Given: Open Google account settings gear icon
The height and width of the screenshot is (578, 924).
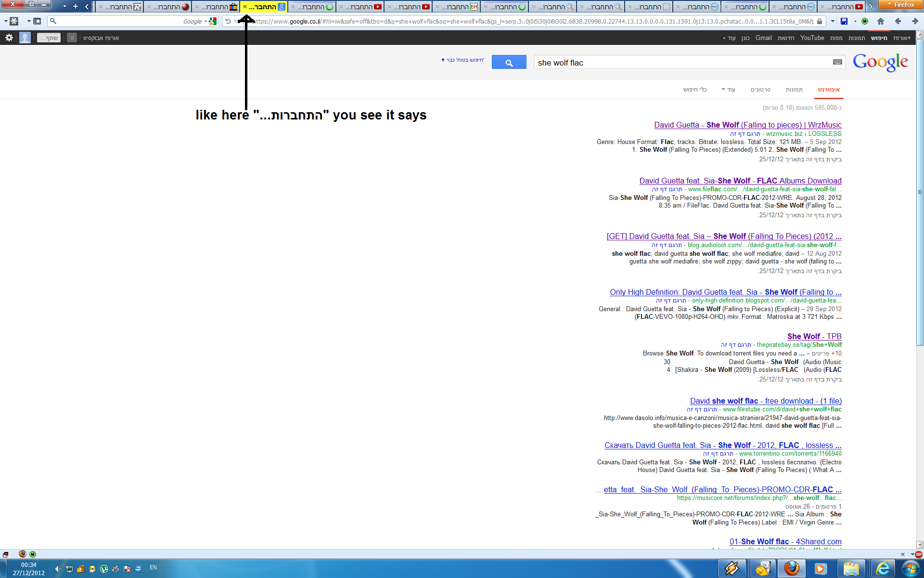Looking at the screenshot, I should [9, 38].
